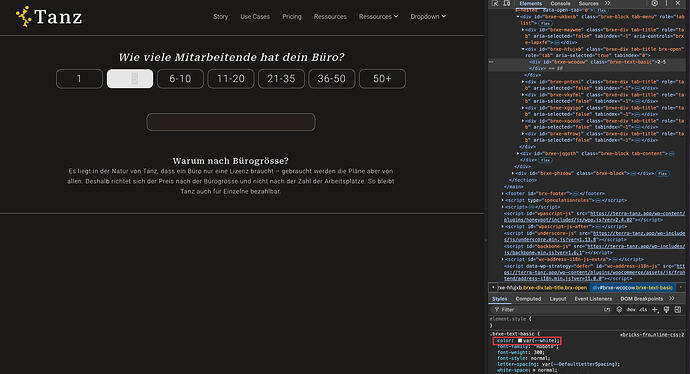
Task: Select brxe-wcocow.brxe-text-basic breadcrumb
Action: [x=634, y=287]
